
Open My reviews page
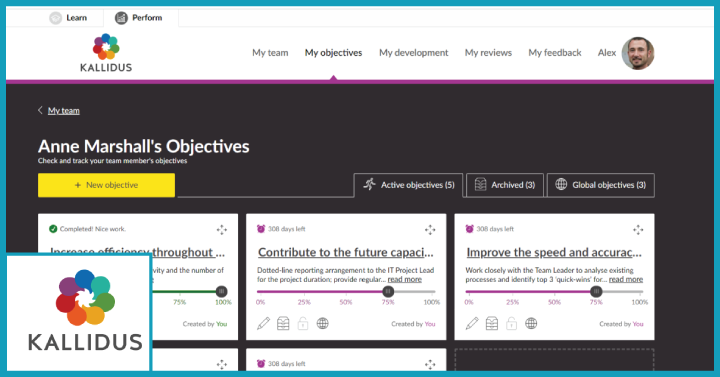tap(488, 53)
